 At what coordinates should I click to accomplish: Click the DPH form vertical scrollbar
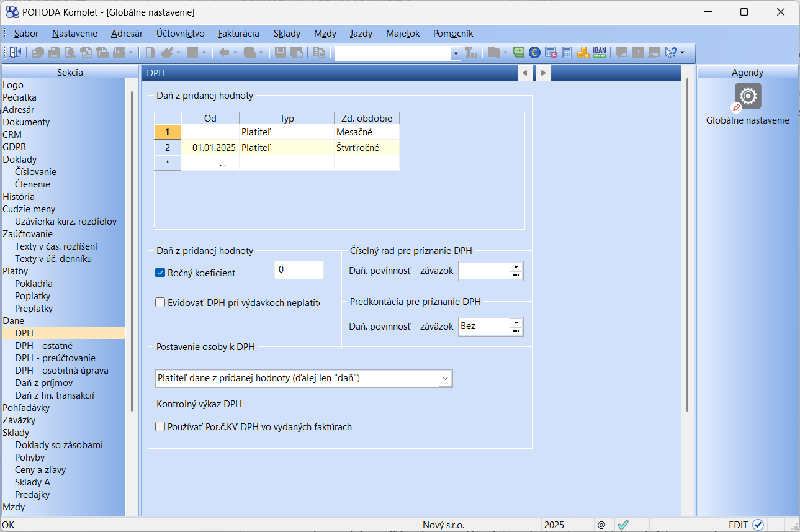(x=687, y=245)
